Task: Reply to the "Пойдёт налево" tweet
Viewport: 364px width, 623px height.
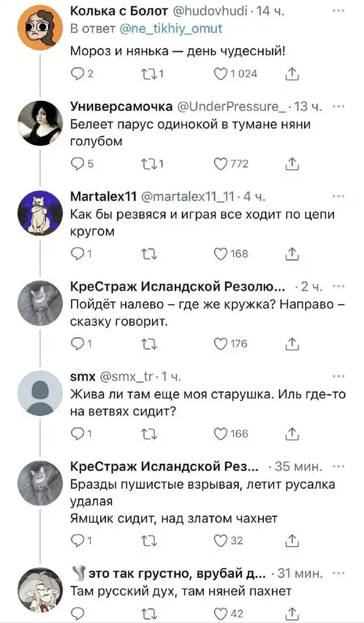Action: (78, 343)
